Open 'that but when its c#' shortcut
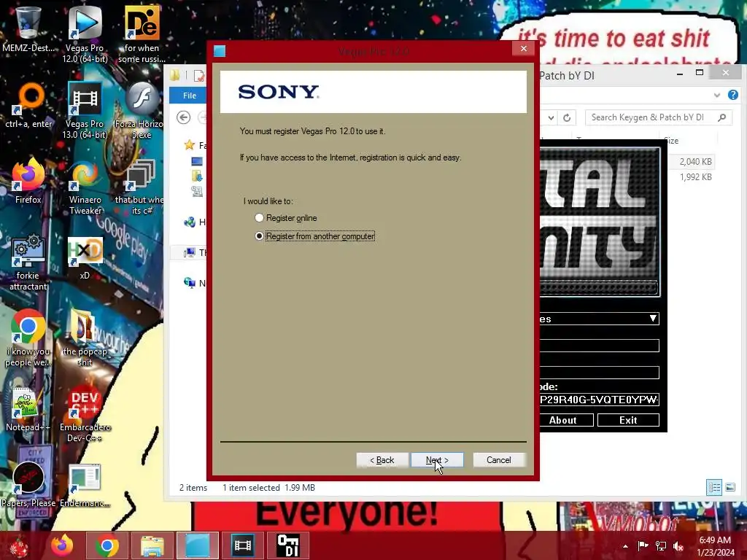Image resolution: width=747 pixels, height=560 pixels. (139, 186)
